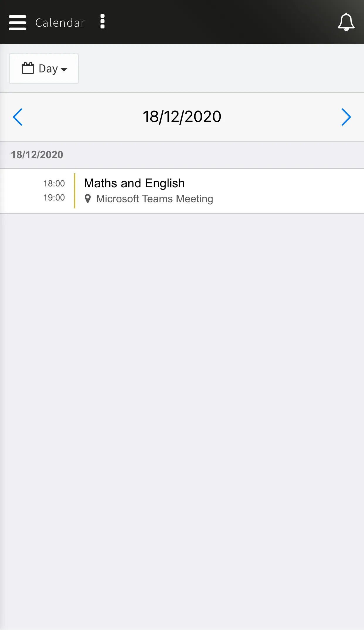364x630 pixels.
Task: Open the hamburger navigation menu
Action: (18, 22)
